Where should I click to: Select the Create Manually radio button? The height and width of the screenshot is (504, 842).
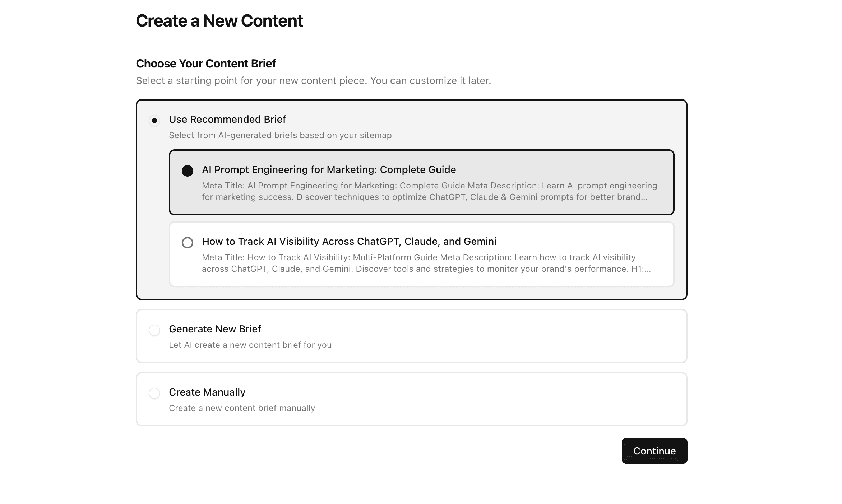[x=154, y=393]
